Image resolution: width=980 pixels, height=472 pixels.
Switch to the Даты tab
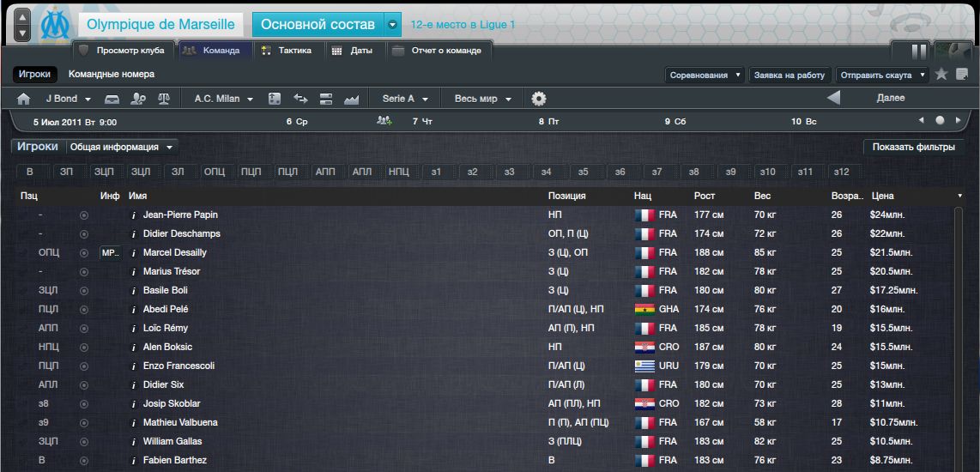coord(354,51)
